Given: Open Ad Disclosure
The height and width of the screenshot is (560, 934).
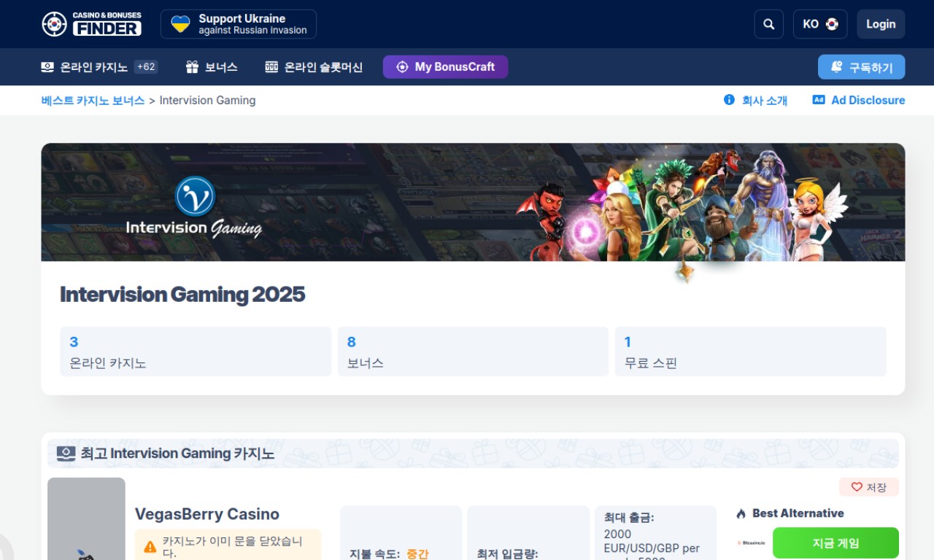Looking at the screenshot, I should tap(868, 101).
